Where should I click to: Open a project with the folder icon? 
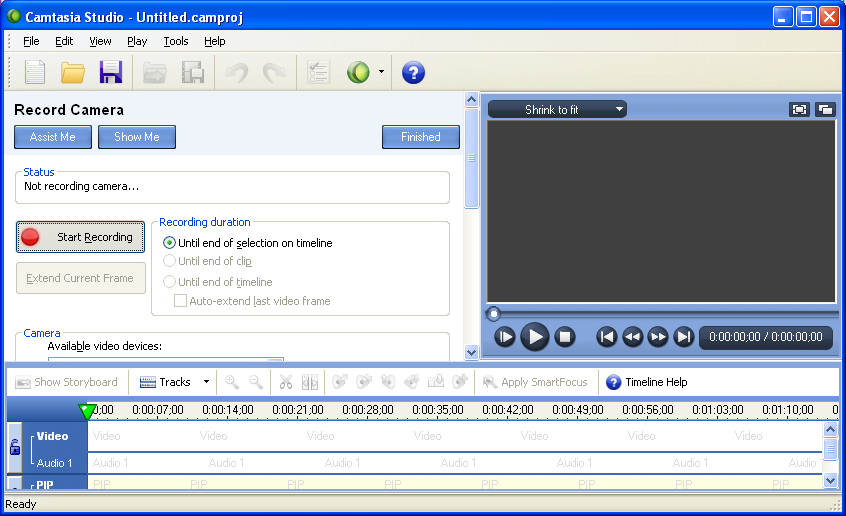point(72,72)
